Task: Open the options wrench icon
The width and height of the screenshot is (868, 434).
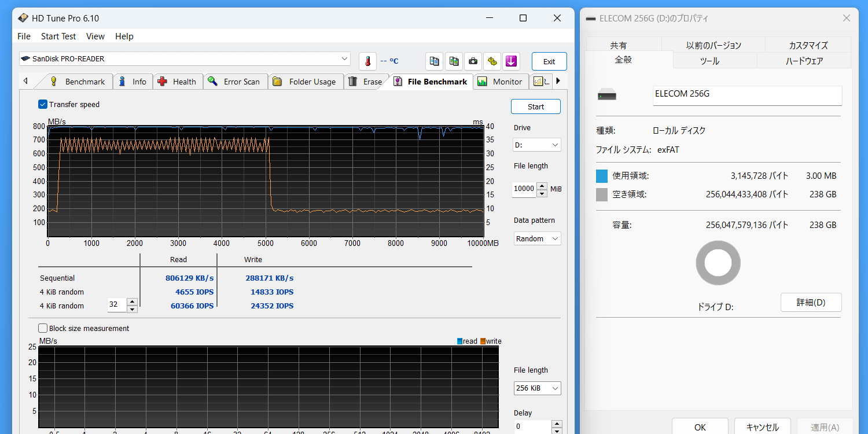Action: (x=492, y=61)
